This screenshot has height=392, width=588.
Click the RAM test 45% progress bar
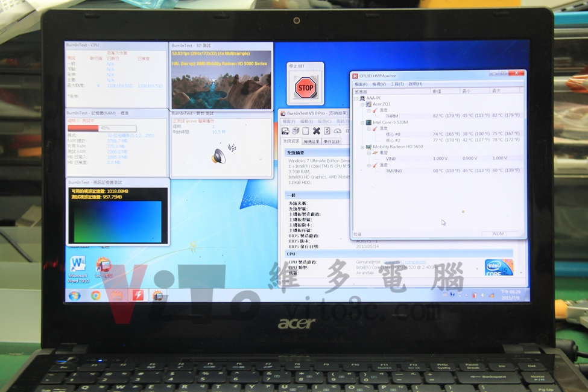pyautogui.click(x=102, y=128)
